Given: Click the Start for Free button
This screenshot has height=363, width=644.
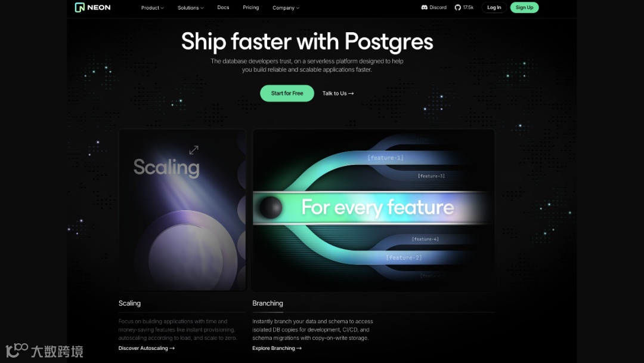Looking at the screenshot, I should tap(287, 93).
